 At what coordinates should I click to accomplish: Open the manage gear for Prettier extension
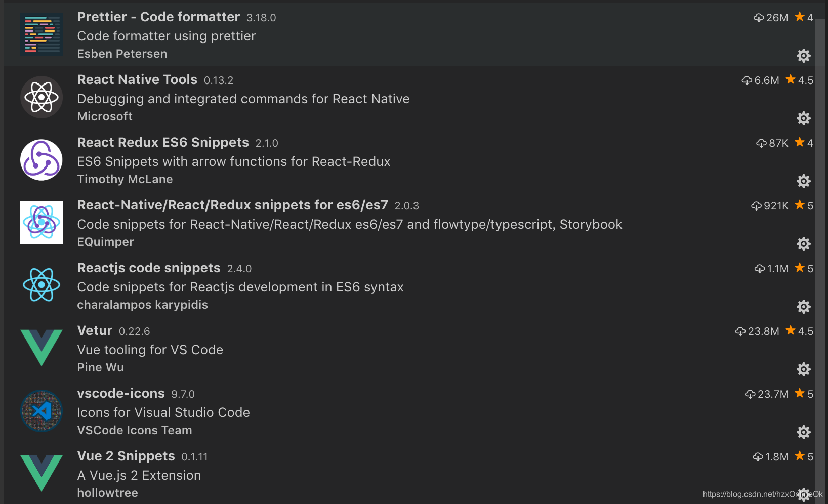(804, 56)
